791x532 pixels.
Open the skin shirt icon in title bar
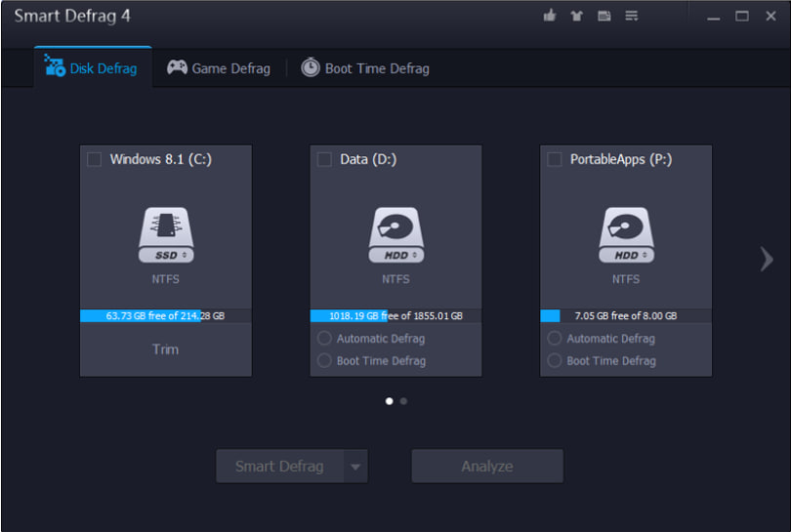(x=576, y=17)
